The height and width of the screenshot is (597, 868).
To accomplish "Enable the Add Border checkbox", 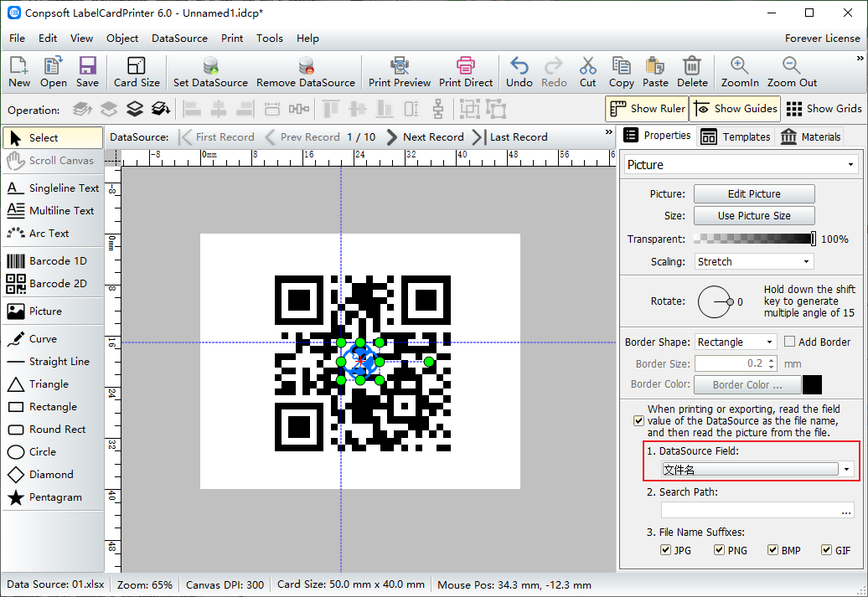I will click(790, 342).
